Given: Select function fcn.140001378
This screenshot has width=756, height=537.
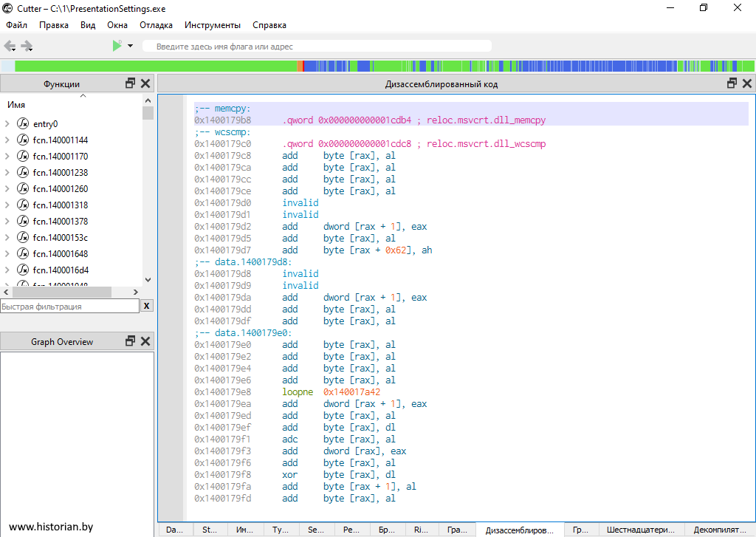Looking at the screenshot, I should point(61,222).
